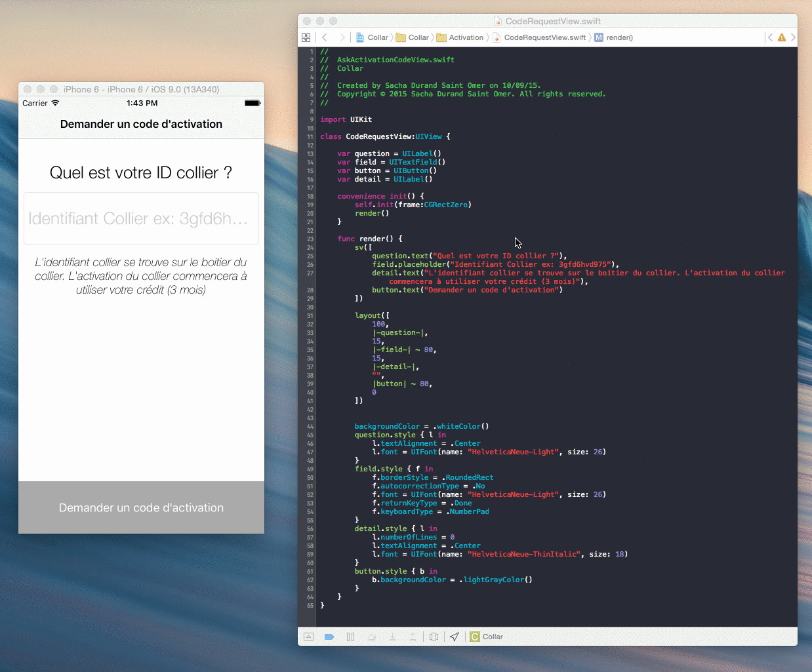The image size is (812, 672).
Task: Click the Copyright 2015 comment line
Action: pyautogui.click(x=463, y=94)
